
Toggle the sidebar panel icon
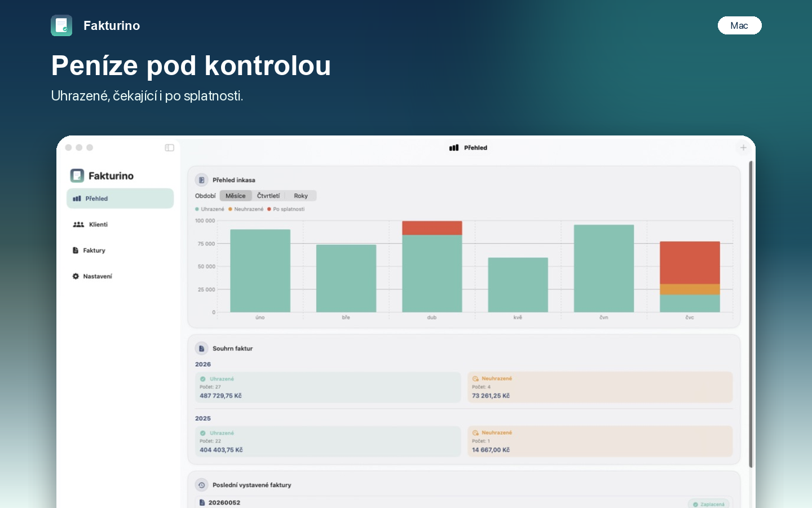coord(169,148)
